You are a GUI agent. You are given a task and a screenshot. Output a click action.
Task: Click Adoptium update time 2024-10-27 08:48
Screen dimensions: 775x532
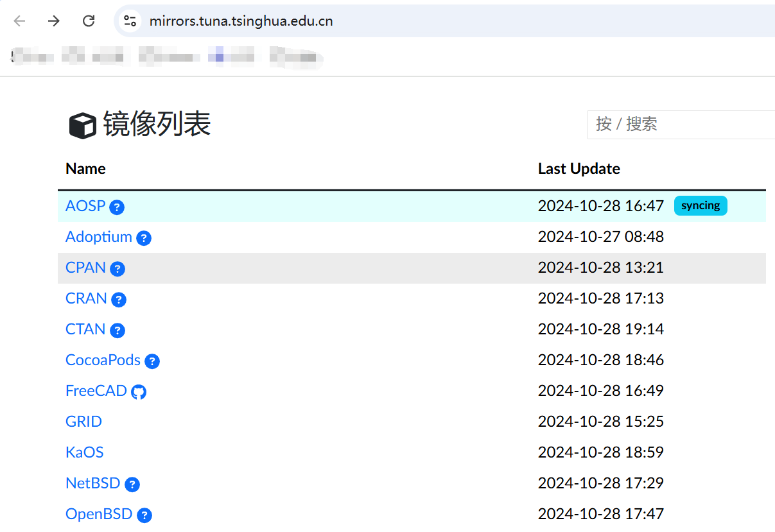601,237
